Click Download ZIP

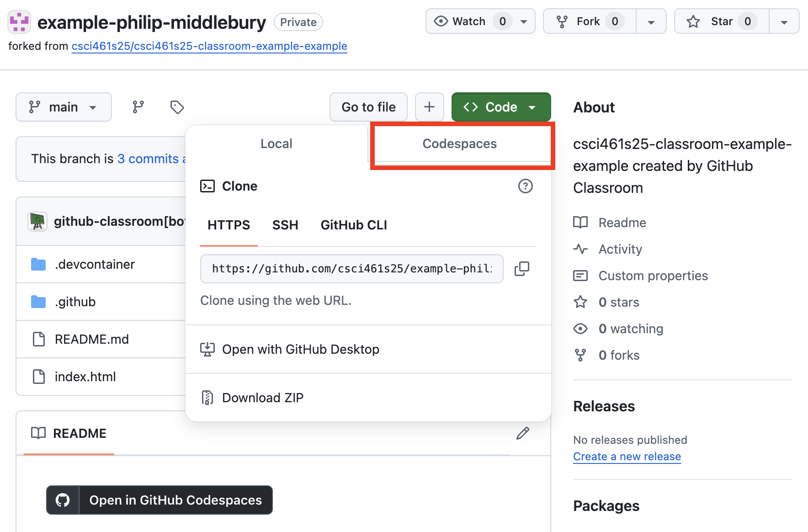tap(263, 398)
